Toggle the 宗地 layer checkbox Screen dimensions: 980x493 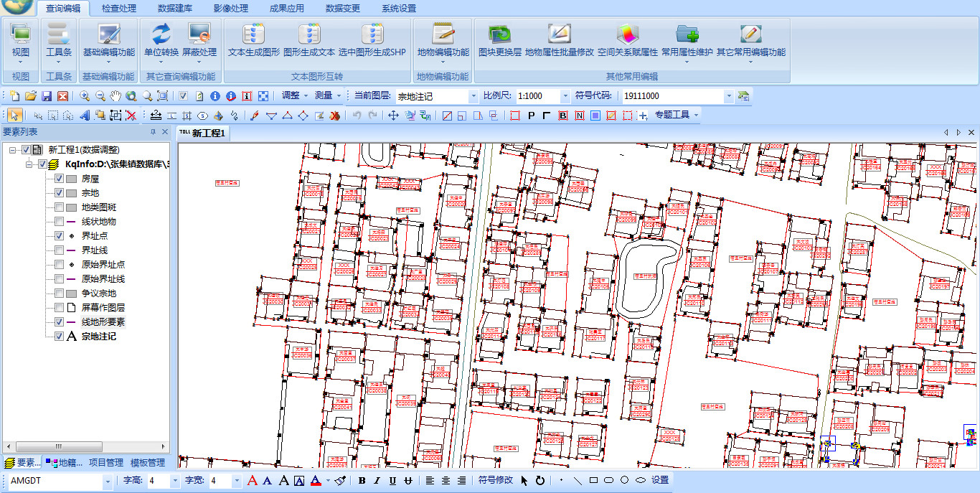coord(60,193)
